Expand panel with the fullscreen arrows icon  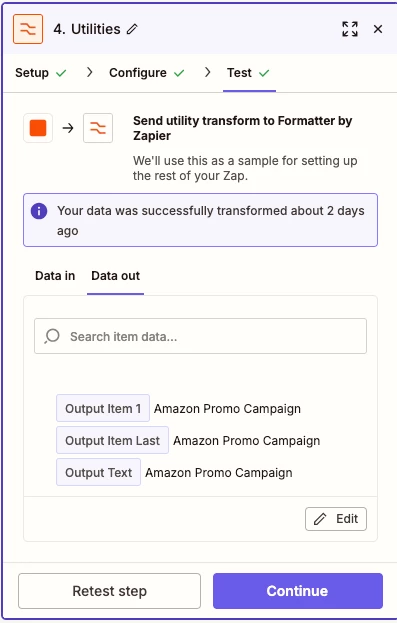pos(350,29)
